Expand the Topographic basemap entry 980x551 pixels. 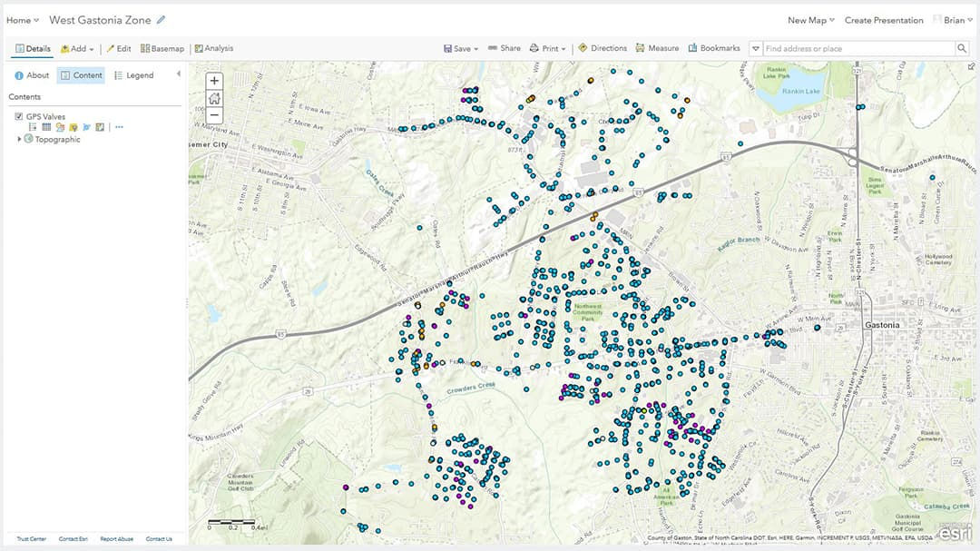pyautogui.click(x=20, y=139)
